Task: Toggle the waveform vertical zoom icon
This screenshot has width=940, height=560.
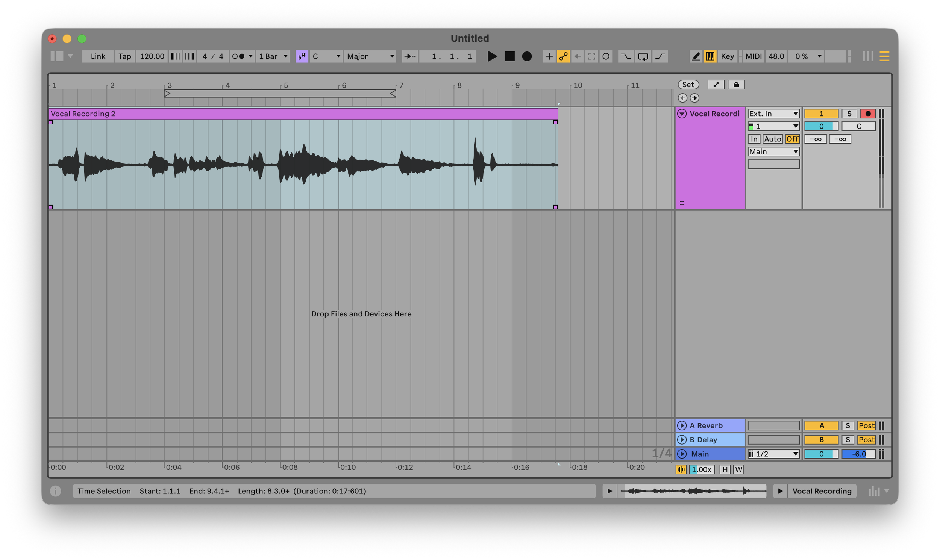Action: pos(681,469)
